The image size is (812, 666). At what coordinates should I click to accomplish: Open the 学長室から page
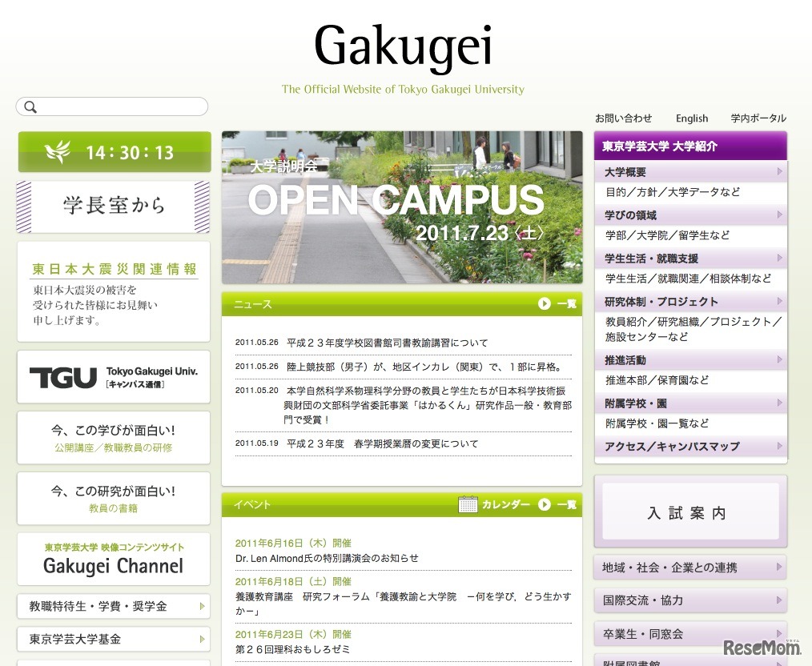[x=113, y=205]
